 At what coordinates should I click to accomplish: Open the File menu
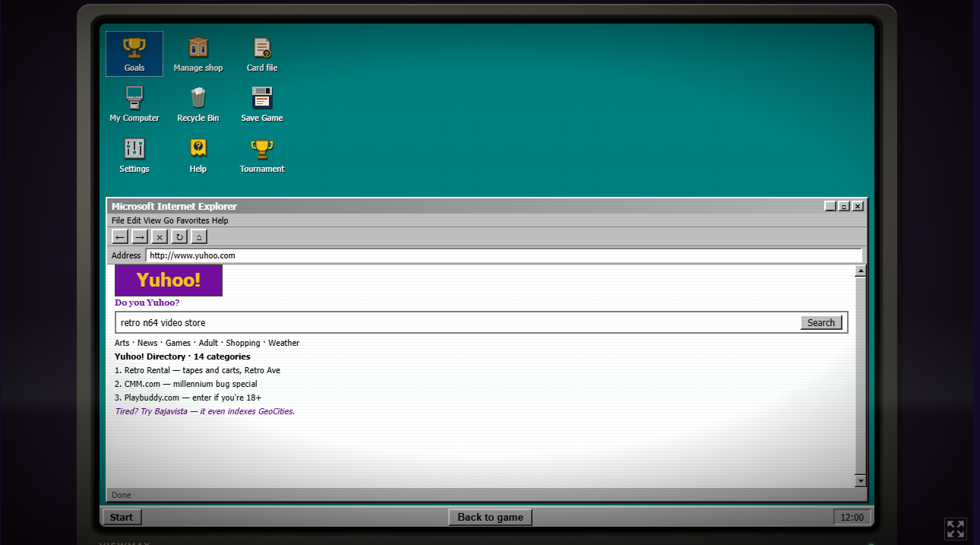[118, 220]
